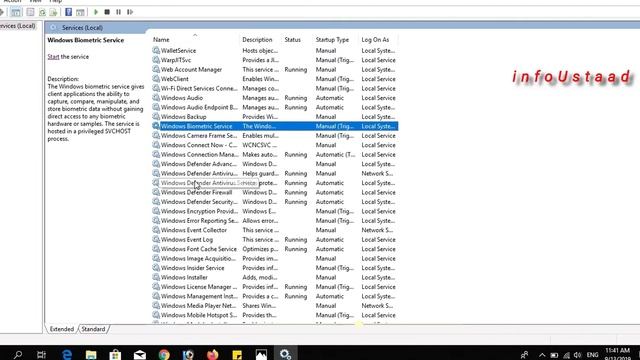Image resolution: width=640 pixels, height=360 pixels.
Task: Select Windows Error Reporting Service
Action: click(275, 221)
